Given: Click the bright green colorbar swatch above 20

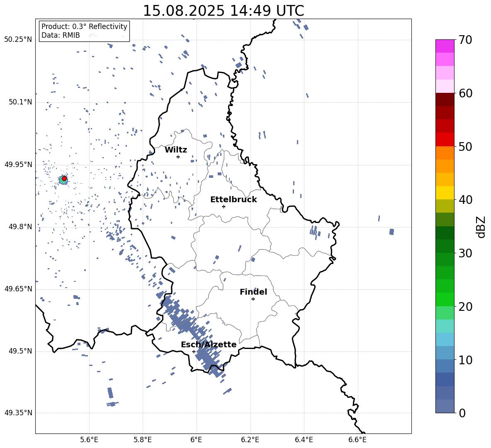Looking at the screenshot, I should [445, 300].
